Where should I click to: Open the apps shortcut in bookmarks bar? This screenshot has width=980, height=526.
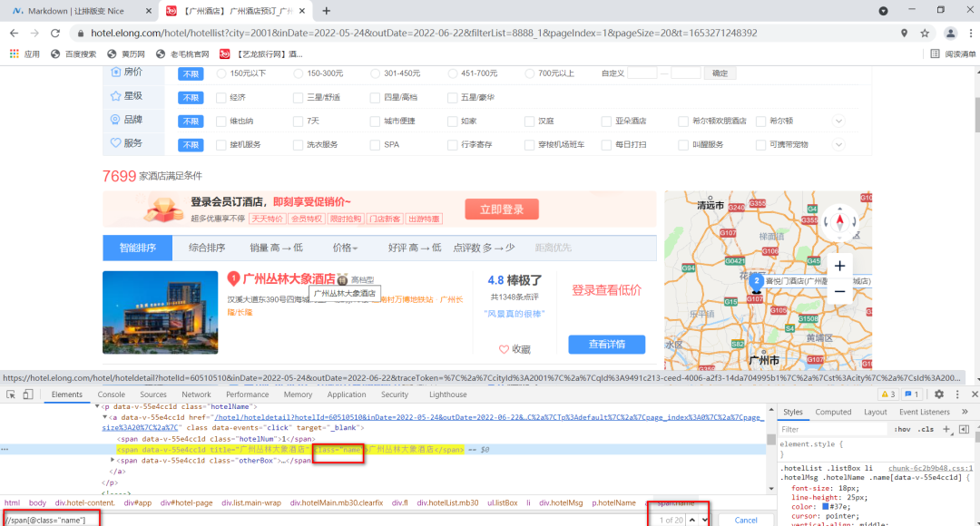25,54
